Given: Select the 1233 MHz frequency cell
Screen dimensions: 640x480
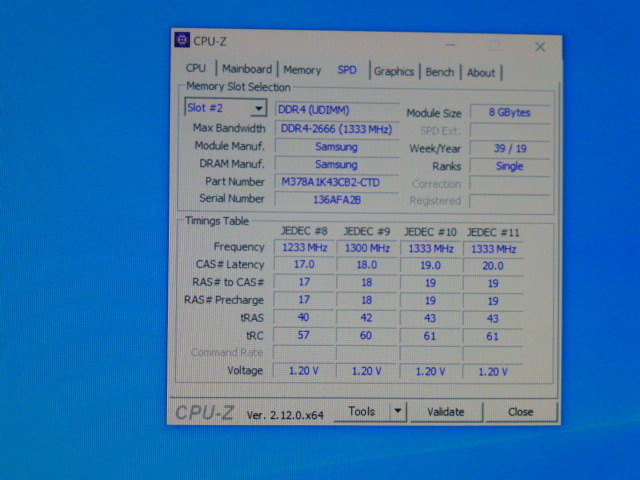Looking at the screenshot, I should [x=304, y=248].
